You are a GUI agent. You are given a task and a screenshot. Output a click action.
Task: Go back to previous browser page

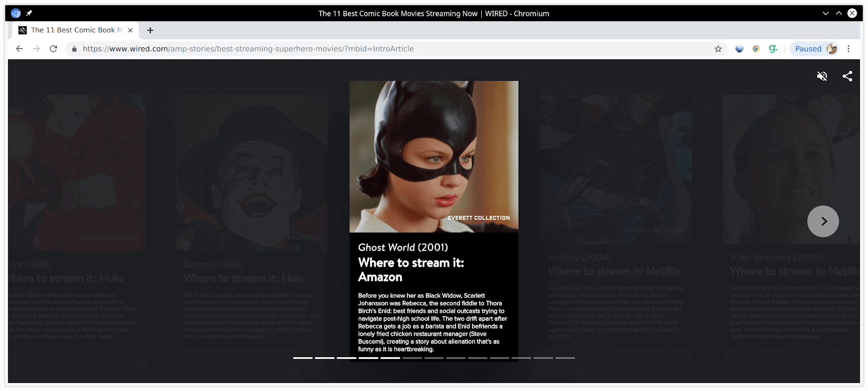pos(20,49)
